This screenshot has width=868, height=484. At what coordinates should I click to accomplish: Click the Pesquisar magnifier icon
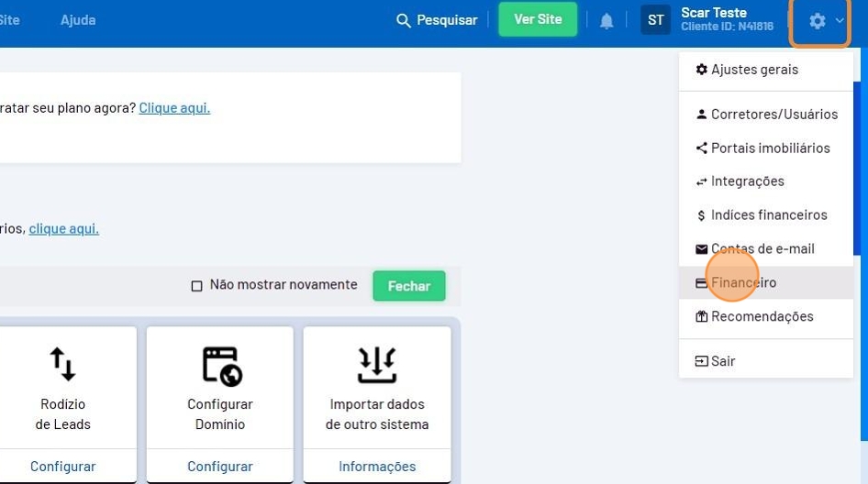click(x=404, y=20)
